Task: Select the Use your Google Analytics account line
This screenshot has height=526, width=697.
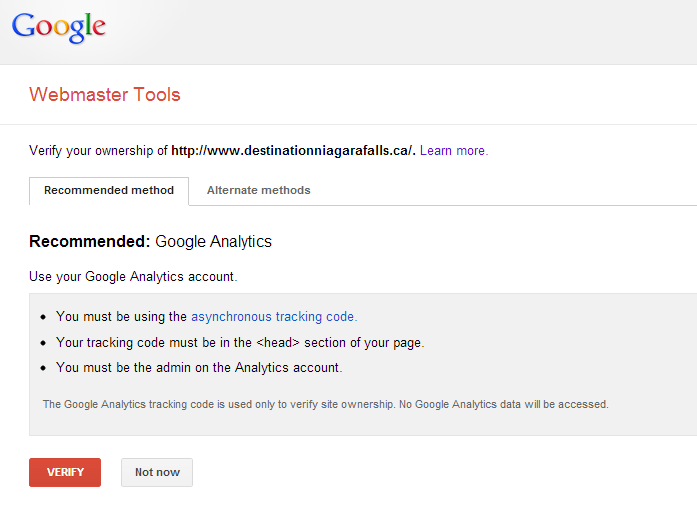Action: tap(133, 277)
